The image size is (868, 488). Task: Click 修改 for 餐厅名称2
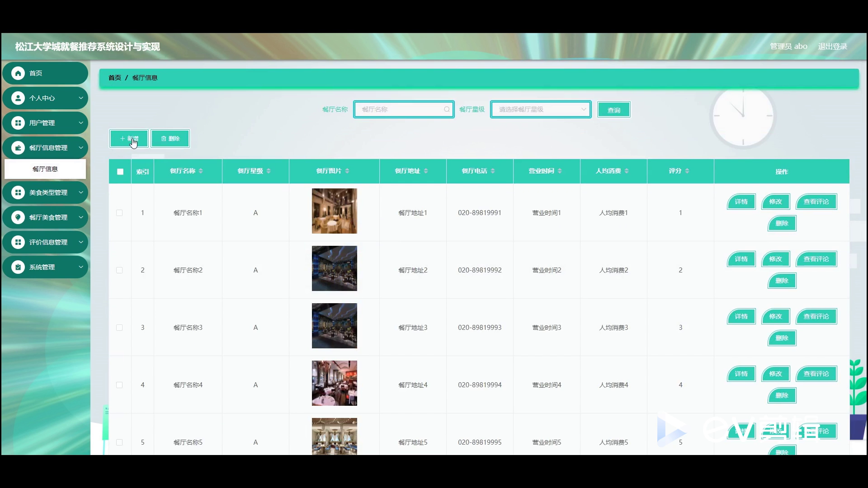pyautogui.click(x=775, y=259)
